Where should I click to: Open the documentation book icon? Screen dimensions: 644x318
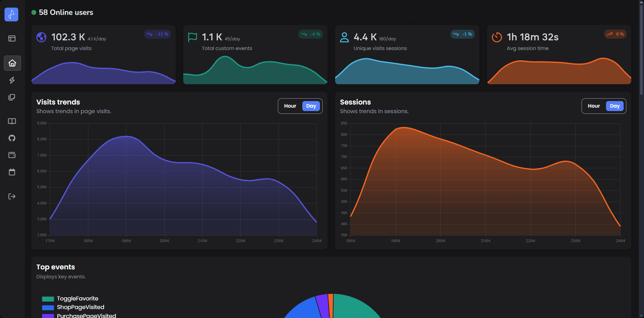tap(12, 121)
